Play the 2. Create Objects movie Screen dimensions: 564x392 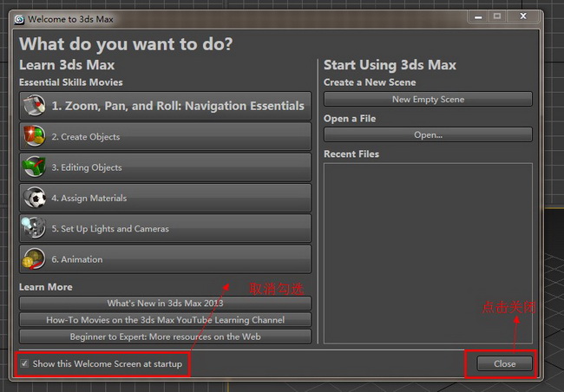click(165, 136)
